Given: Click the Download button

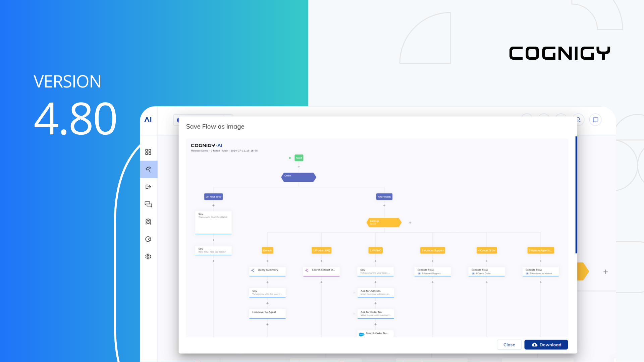Looking at the screenshot, I should pos(546,345).
